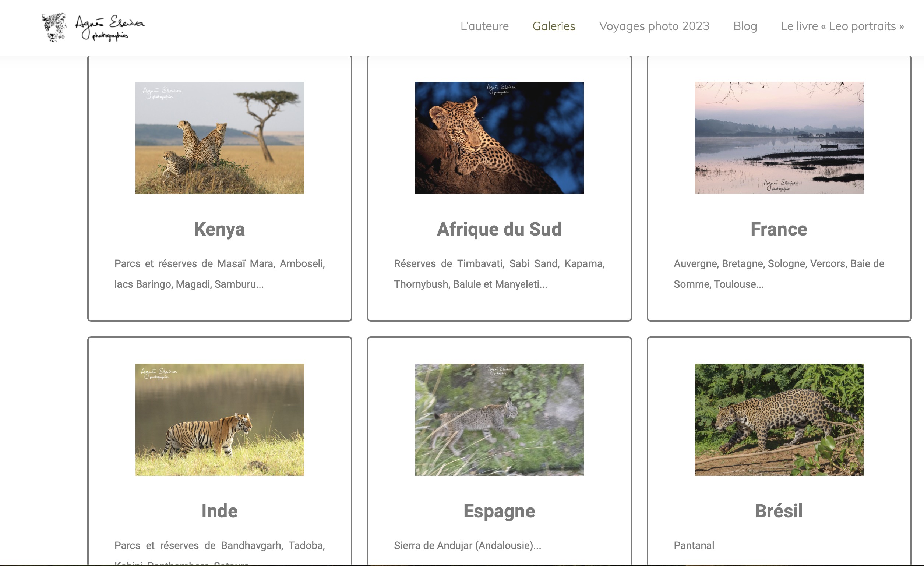The image size is (924, 566).
Task: Open Voyages photo 2023 page
Action: 654,26
